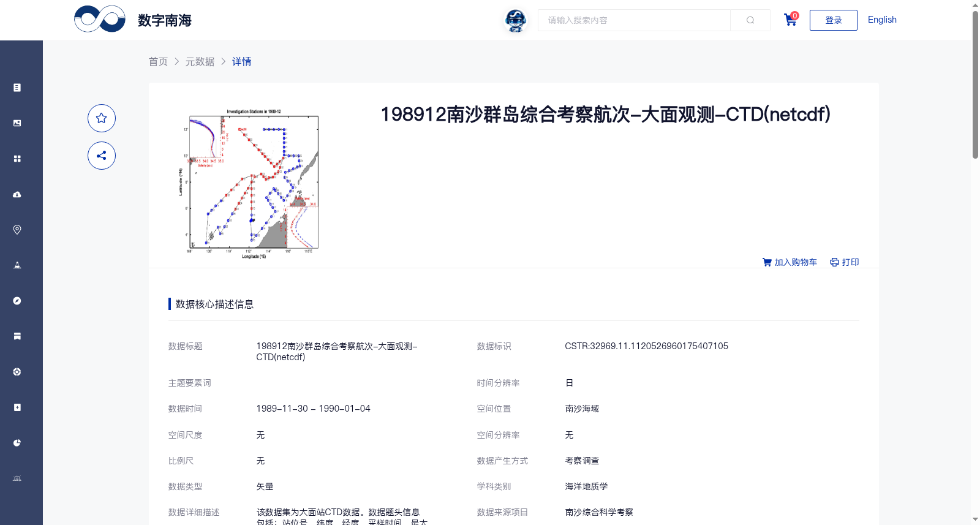Image resolution: width=980 pixels, height=525 pixels.
Task: Click the robot assistant avatar
Action: 516,21
